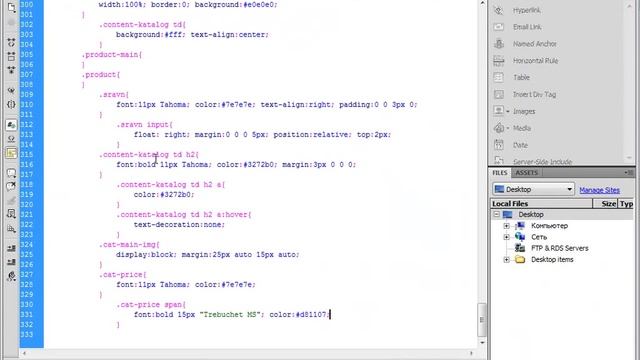Click the Select Parent Tag icon
This screenshot has width=640, height=360.
11,91
